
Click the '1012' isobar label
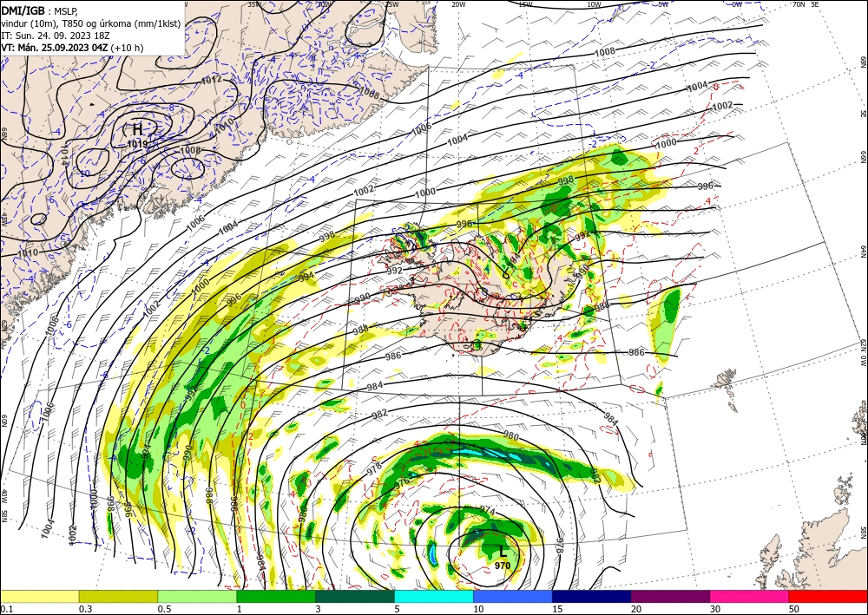pyautogui.click(x=212, y=80)
